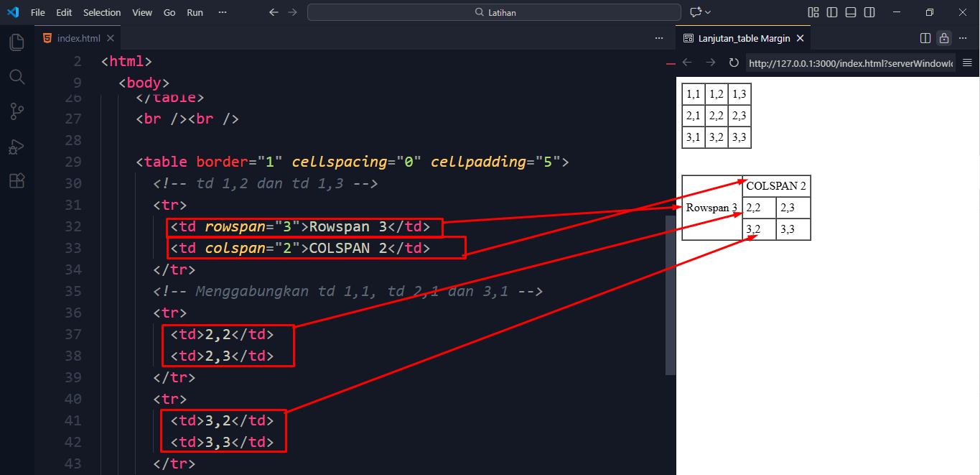Open the Explorer icon in the activity bar
Screen dimensions: 980x475
[17, 42]
